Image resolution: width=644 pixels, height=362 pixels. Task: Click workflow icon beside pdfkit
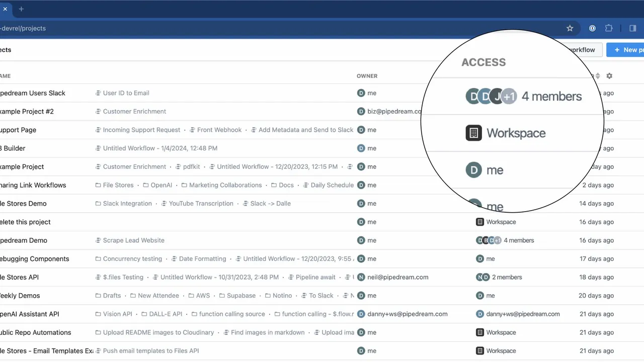[x=178, y=167]
